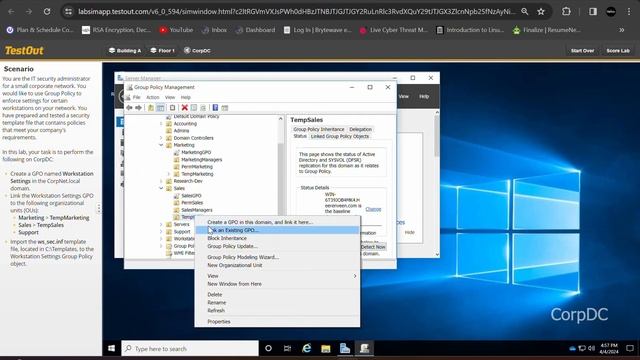The width and height of the screenshot is (640, 360).
Task: Show more bookmarks with the double chevron
Action: [x=621, y=30]
